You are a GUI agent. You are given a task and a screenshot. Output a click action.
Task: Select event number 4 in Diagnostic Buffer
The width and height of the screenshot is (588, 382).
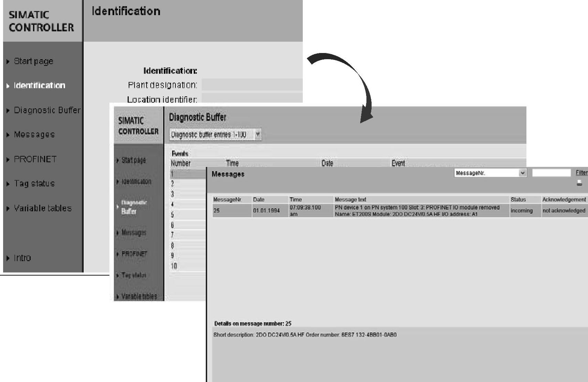(188, 204)
